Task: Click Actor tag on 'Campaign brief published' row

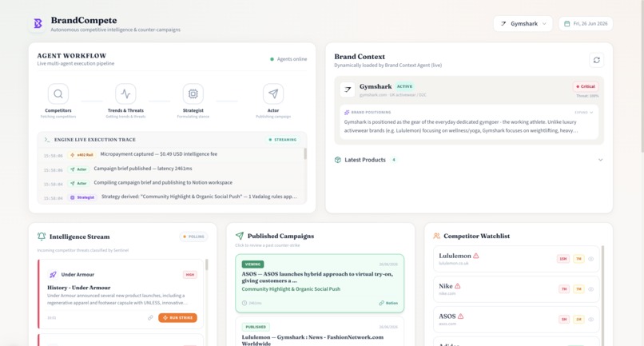Action: (78, 169)
